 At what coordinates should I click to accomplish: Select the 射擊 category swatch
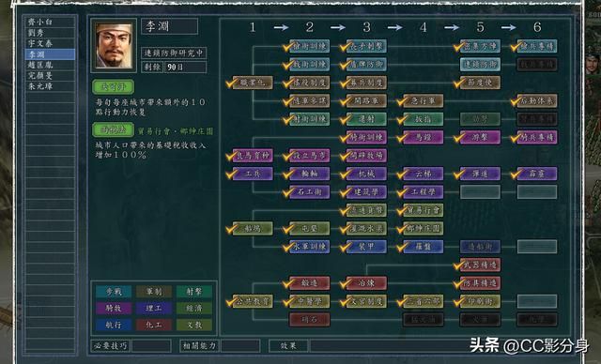pos(194,292)
